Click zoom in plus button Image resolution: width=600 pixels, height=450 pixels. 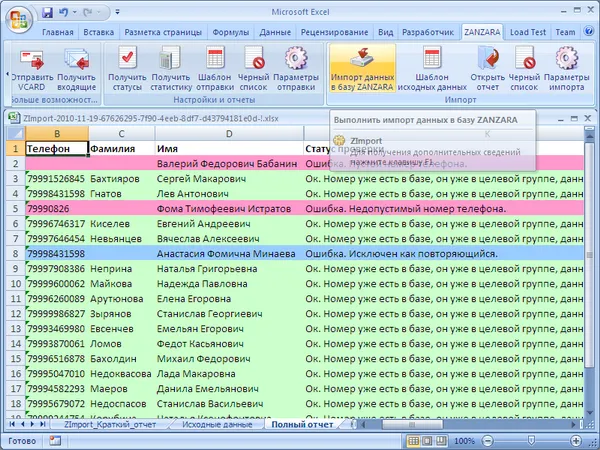(x=576, y=441)
